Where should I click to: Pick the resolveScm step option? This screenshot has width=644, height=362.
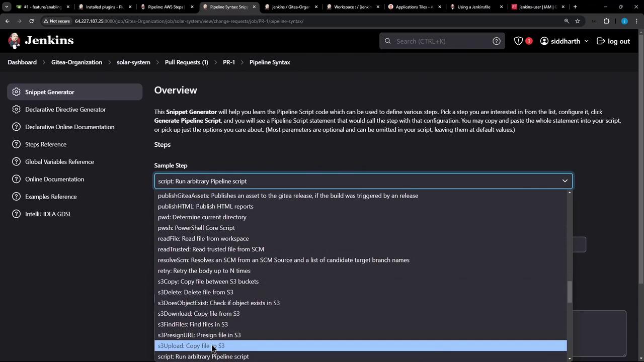tap(360, 260)
